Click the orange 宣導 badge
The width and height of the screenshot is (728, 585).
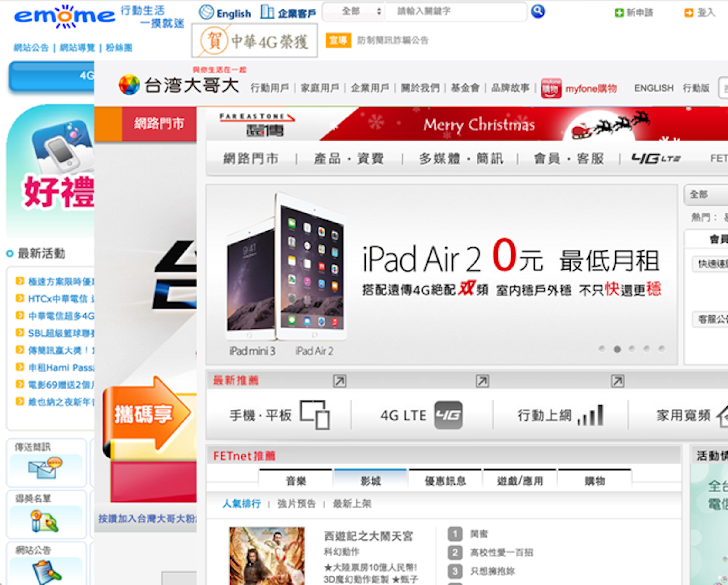pos(338,41)
